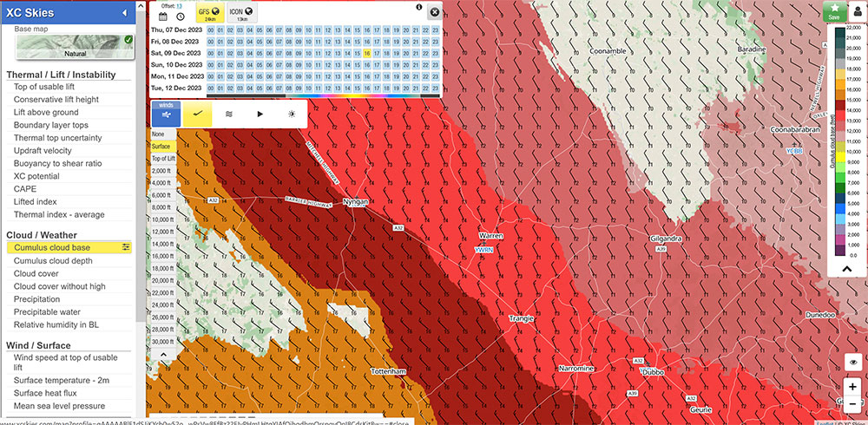Click the green Save button
The width and height of the screenshot is (868, 425).
coord(833,10)
